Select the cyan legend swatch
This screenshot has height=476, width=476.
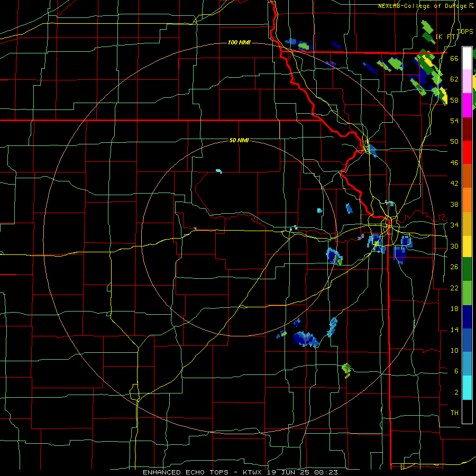click(x=467, y=388)
